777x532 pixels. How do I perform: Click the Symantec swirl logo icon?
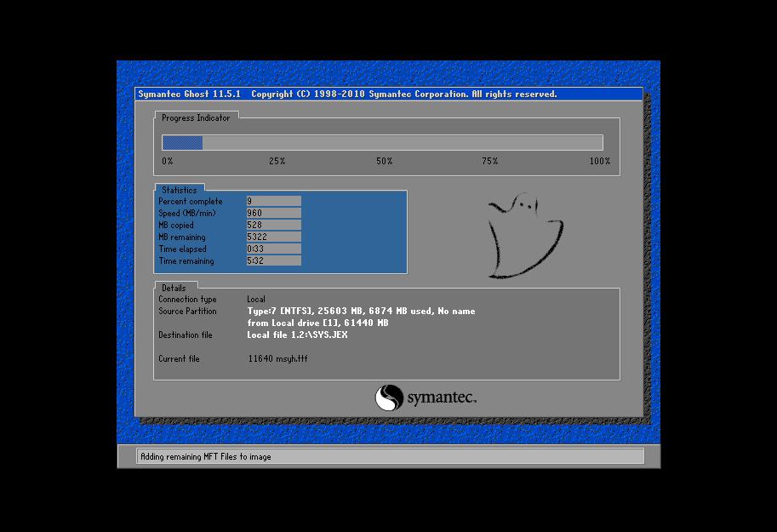click(x=389, y=398)
